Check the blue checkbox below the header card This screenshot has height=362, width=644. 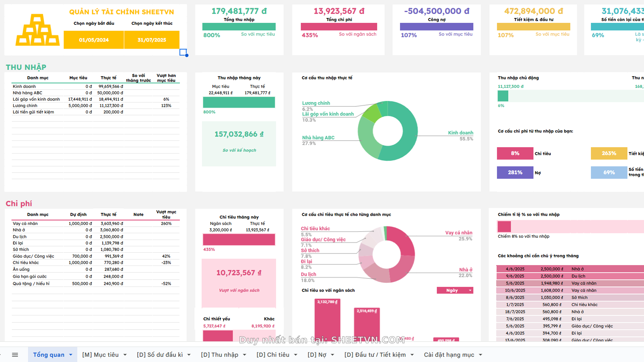click(183, 52)
